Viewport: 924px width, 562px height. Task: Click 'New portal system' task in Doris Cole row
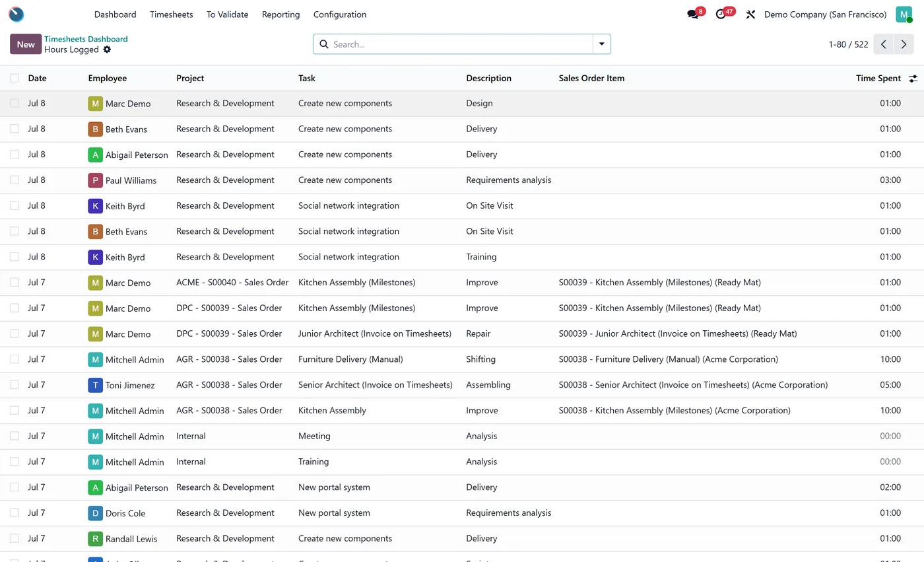point(334,512)
